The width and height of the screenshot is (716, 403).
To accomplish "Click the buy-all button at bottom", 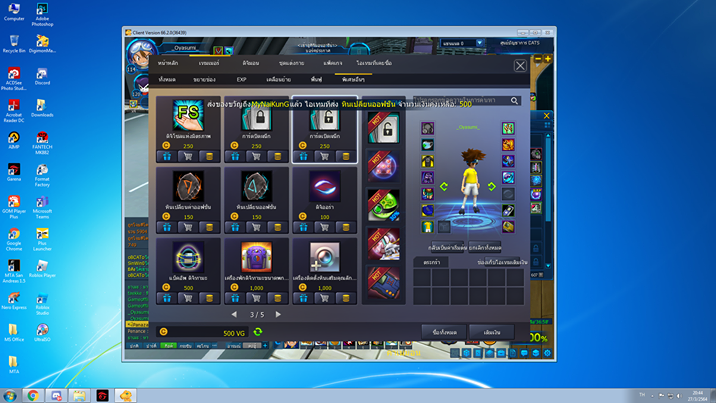I will 444,332.
